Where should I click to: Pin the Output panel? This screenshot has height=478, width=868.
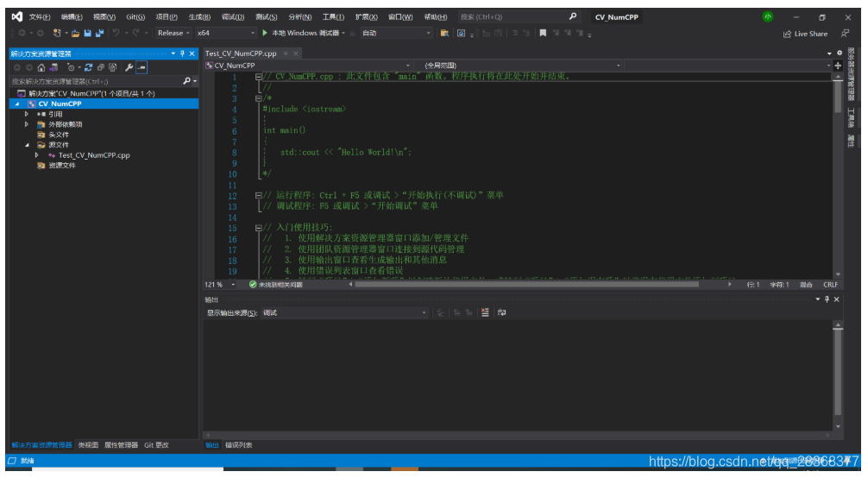point(827,299)
